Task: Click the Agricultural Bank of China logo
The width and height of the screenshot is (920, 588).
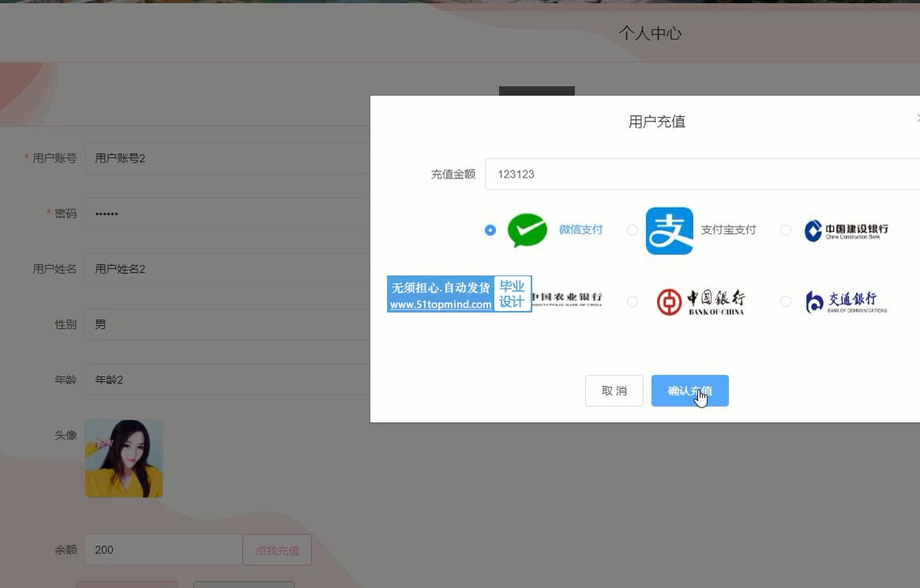Action: (x=567, y=298)
